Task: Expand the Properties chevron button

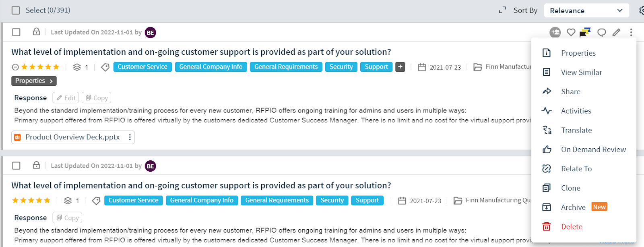Action: coord(34,81)
